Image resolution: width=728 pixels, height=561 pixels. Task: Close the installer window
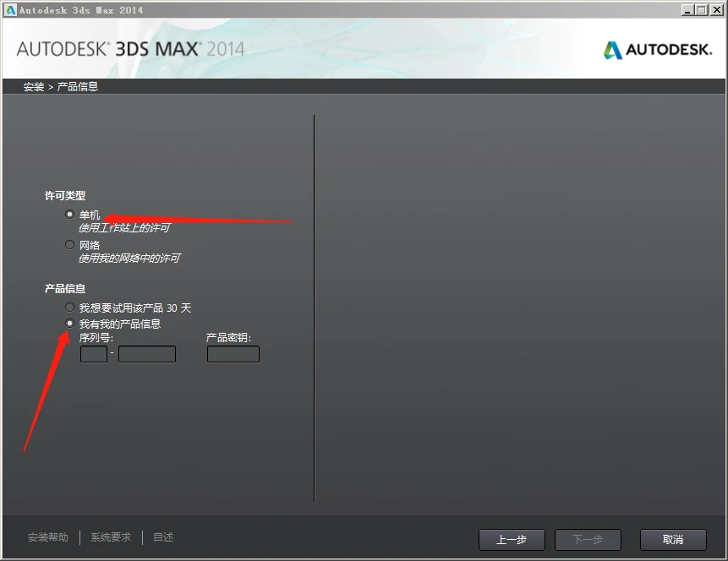pyautogui.click(x=716, y=10)
